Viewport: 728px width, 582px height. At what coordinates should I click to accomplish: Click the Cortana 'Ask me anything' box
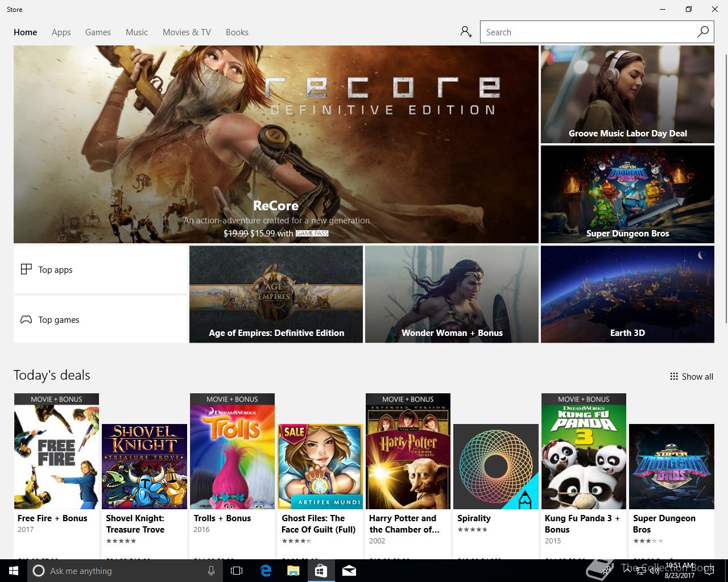point(124,571)
